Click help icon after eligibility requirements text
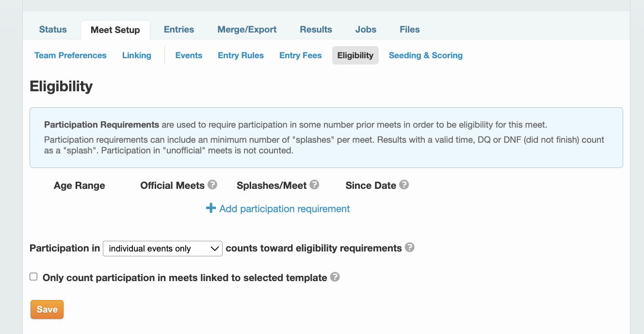This screenshot has width=644, height=334. pyautogui.click(x=410, y=248)
